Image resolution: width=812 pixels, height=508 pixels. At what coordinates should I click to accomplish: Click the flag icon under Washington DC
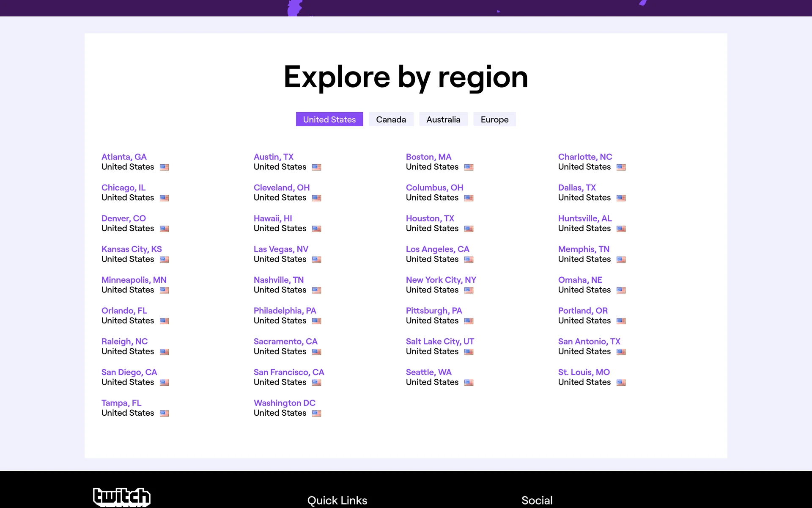[317, 414]
